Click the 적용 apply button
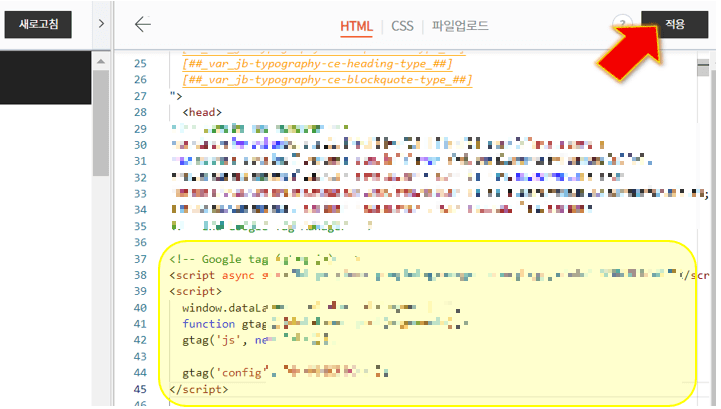This screenshot has height=409, width=721. tap(675, 24)
